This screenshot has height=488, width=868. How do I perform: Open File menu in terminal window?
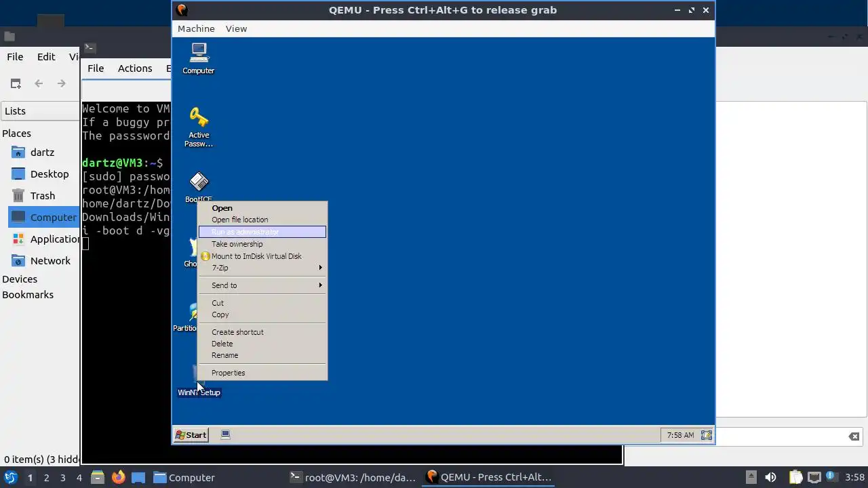point(96,68)
